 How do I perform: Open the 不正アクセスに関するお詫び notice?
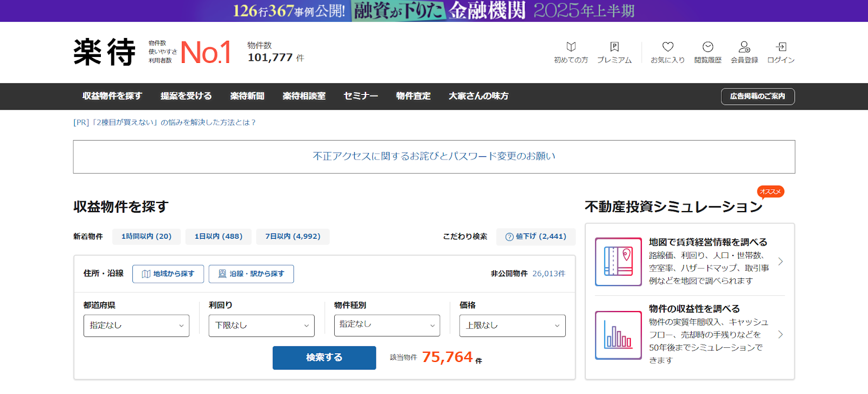[x=434, y=157]
